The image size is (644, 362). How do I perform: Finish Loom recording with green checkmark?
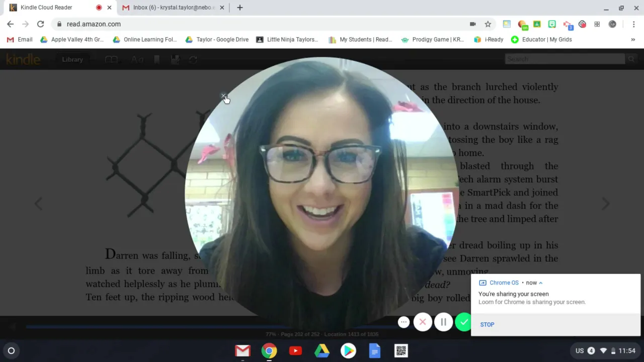(463, 322)
